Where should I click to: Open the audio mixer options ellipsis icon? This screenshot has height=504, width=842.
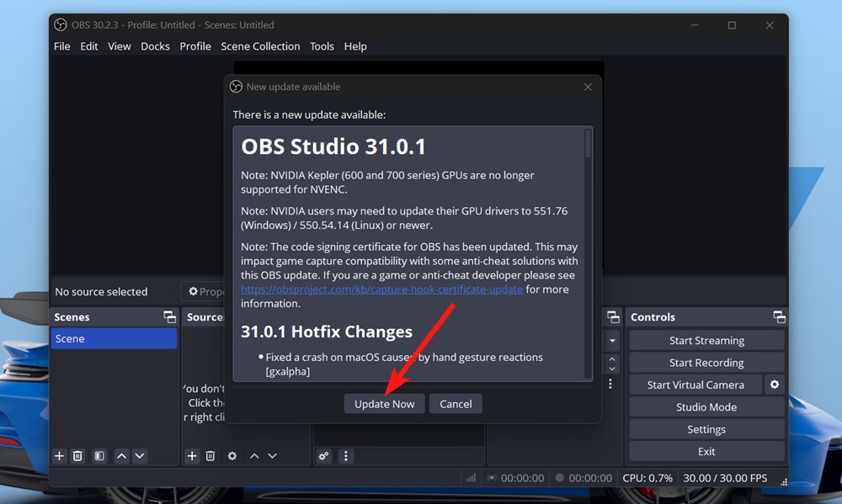pos(345,455)
